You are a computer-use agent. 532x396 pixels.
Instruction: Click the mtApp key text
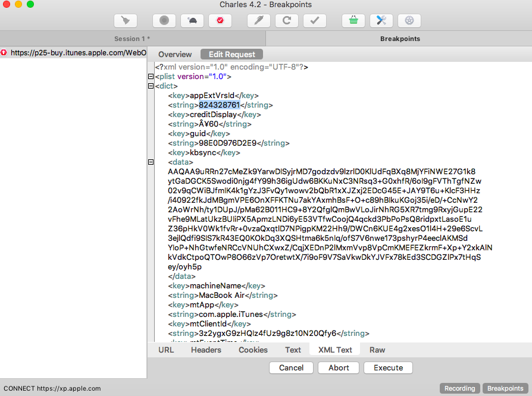tap(202, 305)
